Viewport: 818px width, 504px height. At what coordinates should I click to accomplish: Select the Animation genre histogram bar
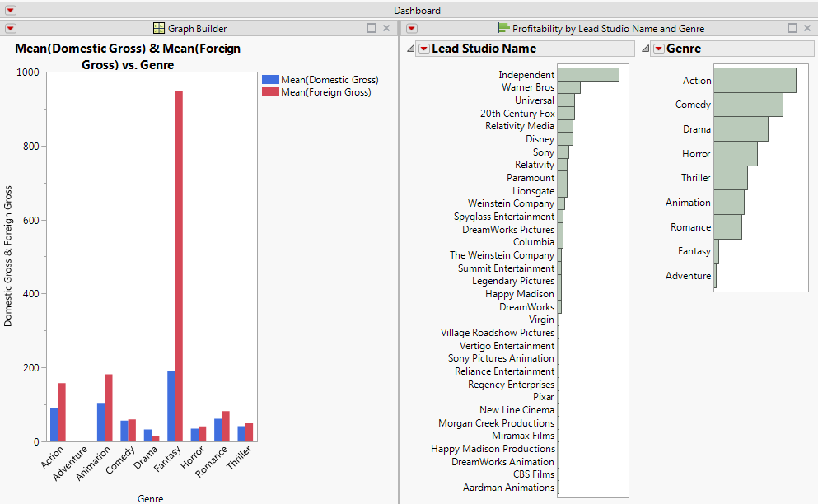pyautogui.click(x=729, y=203)
